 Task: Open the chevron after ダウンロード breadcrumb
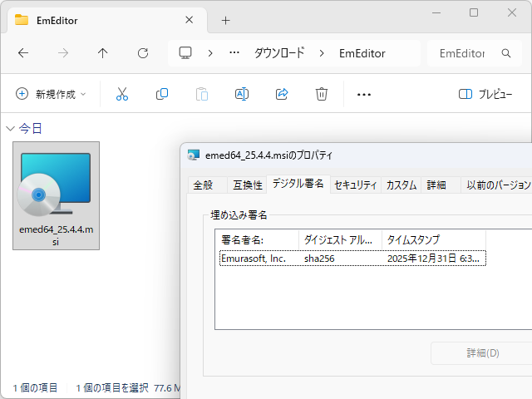coord(322,53)
